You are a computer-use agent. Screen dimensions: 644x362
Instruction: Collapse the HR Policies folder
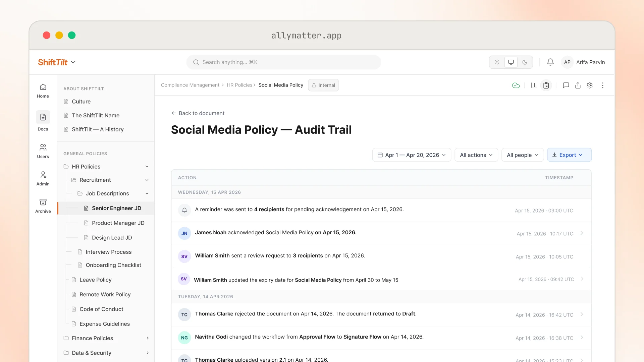pyautogui.click(x=147, y=167)
